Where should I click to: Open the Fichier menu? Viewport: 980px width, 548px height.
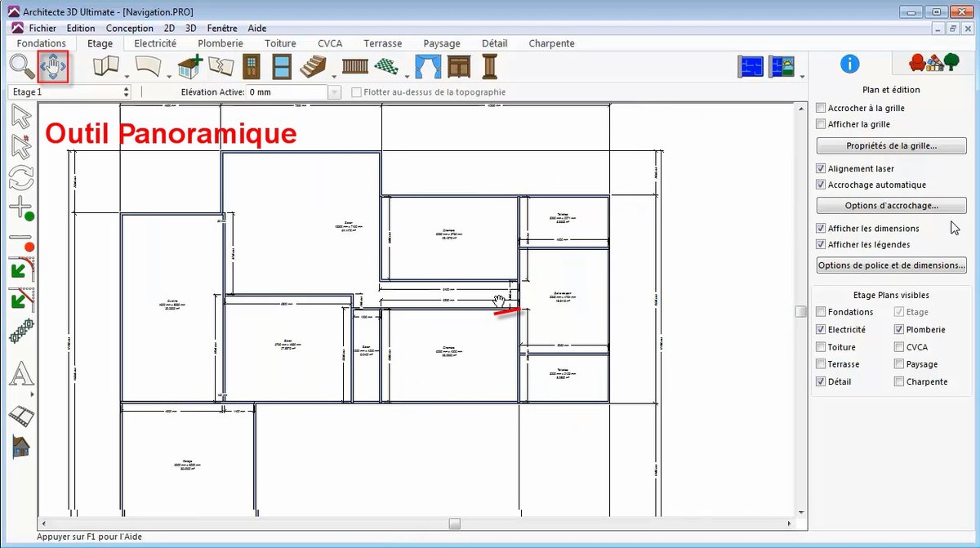[42, 28]
